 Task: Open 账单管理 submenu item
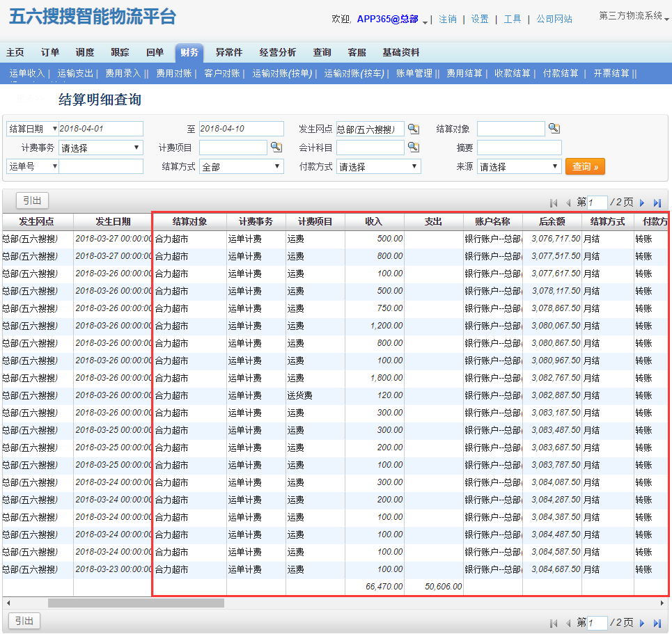[x=414, y=73]
